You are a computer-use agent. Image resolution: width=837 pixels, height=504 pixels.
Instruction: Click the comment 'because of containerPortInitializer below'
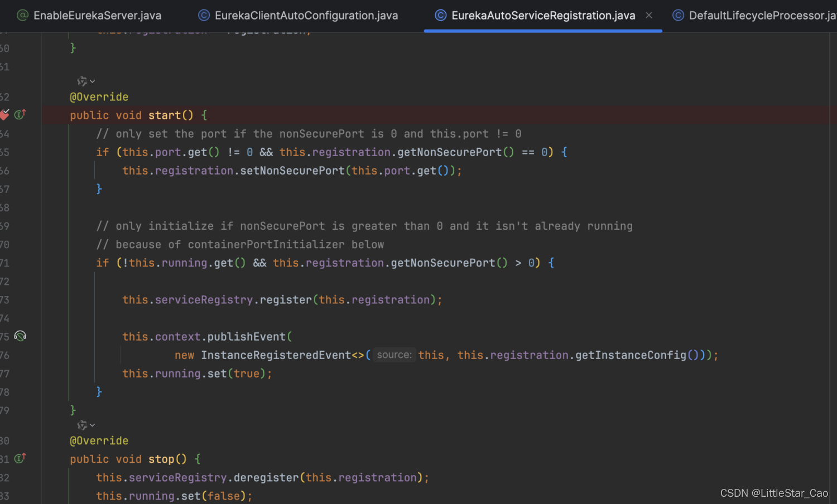click(x=240, y=245)
